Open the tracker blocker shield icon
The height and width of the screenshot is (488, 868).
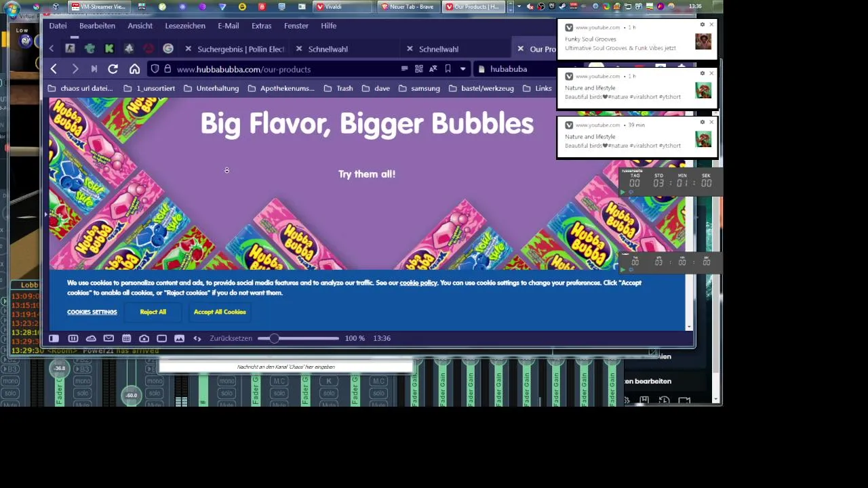(155, 69)
